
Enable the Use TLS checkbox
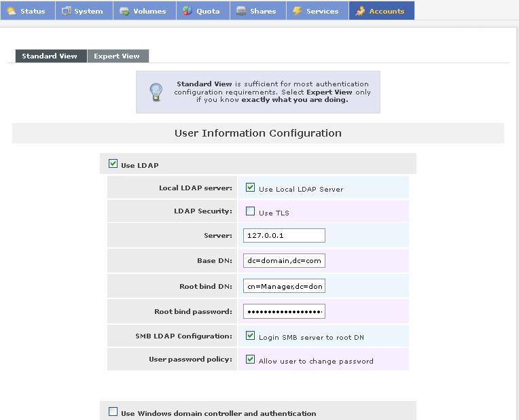click(x=250, y=211)
